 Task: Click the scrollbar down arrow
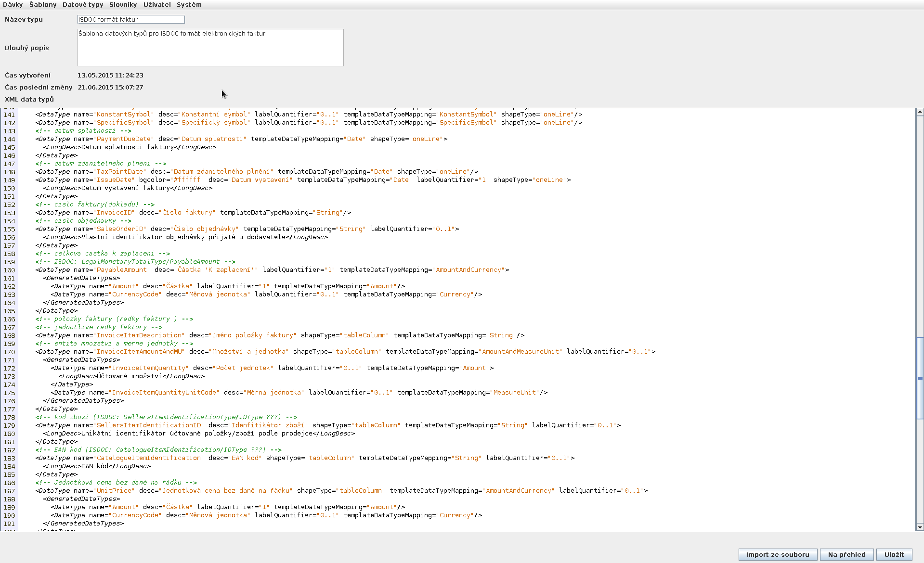coord(920,527)
